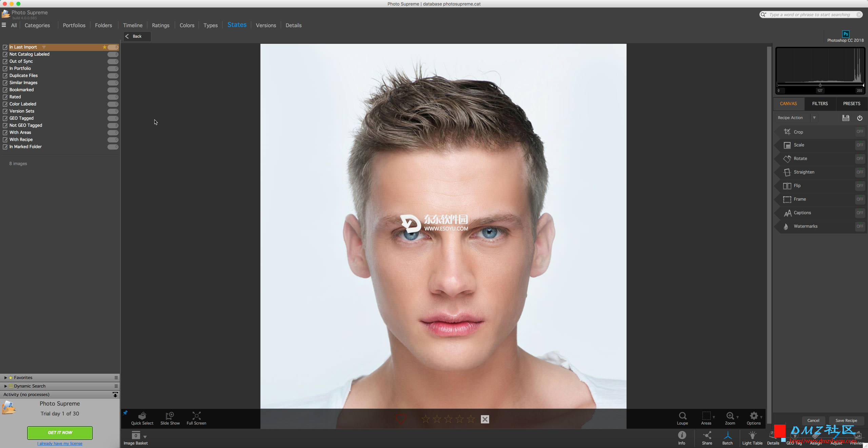Screen dimensions: 868x448
Task: Open the Batch tool
Action: tap(727, 438)
